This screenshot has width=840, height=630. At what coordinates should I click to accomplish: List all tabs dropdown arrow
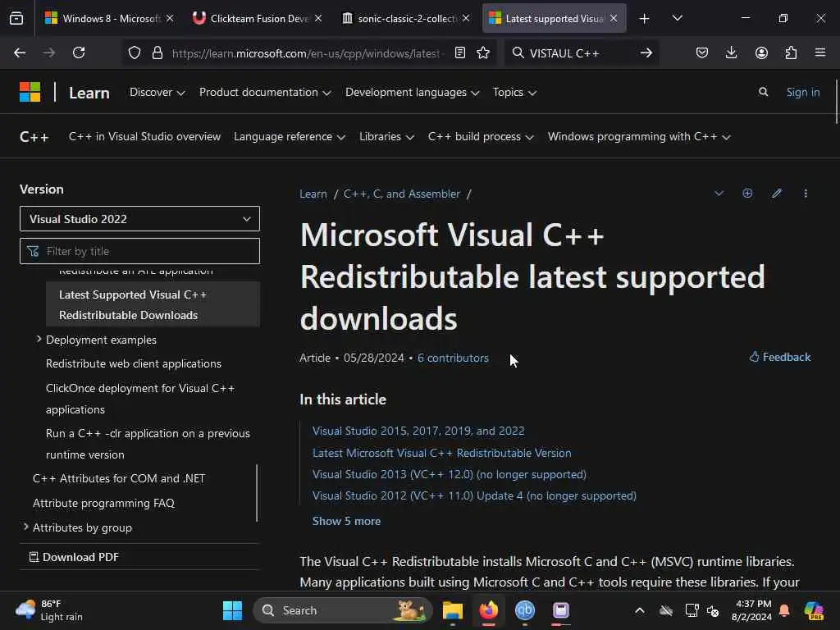point(677,18)
